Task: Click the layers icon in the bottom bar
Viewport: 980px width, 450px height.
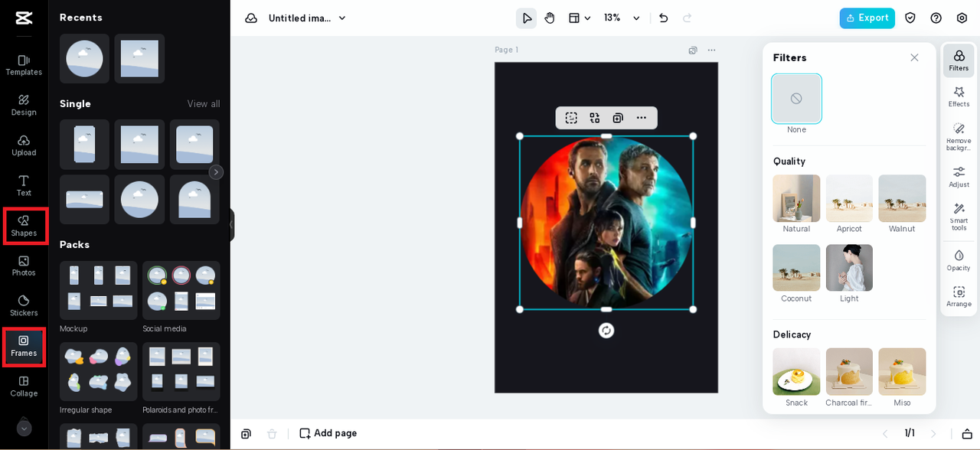Action: 246,434
